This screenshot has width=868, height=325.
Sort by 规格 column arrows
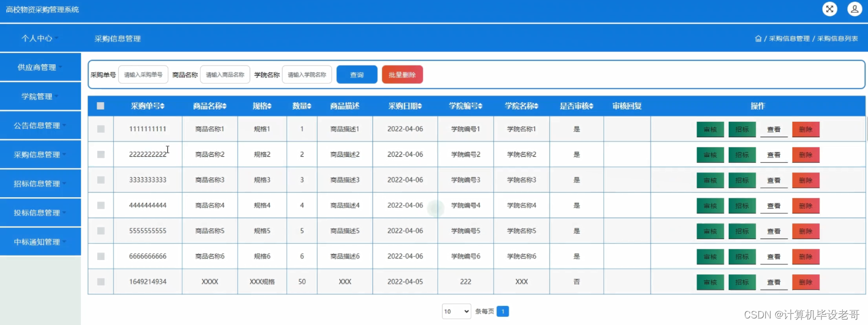point(269,106)
